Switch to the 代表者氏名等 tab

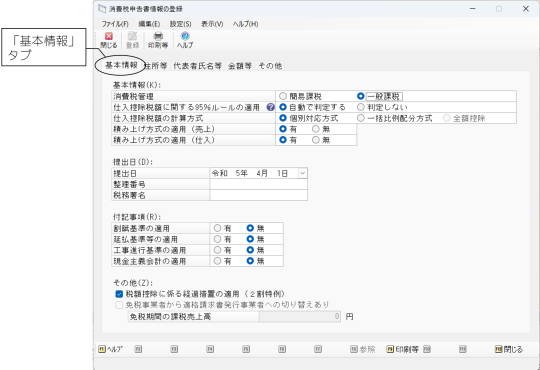pyautogui.click(x=197, y=65)
